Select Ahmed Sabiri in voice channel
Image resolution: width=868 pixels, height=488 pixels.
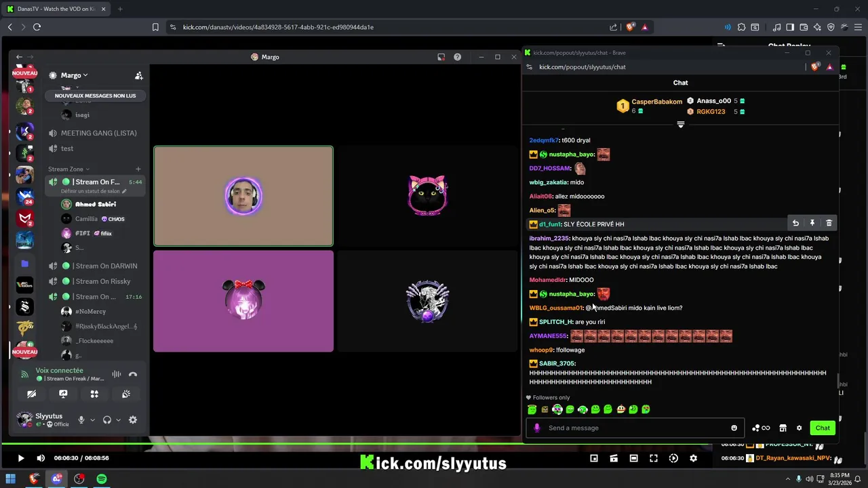[95, 204]
